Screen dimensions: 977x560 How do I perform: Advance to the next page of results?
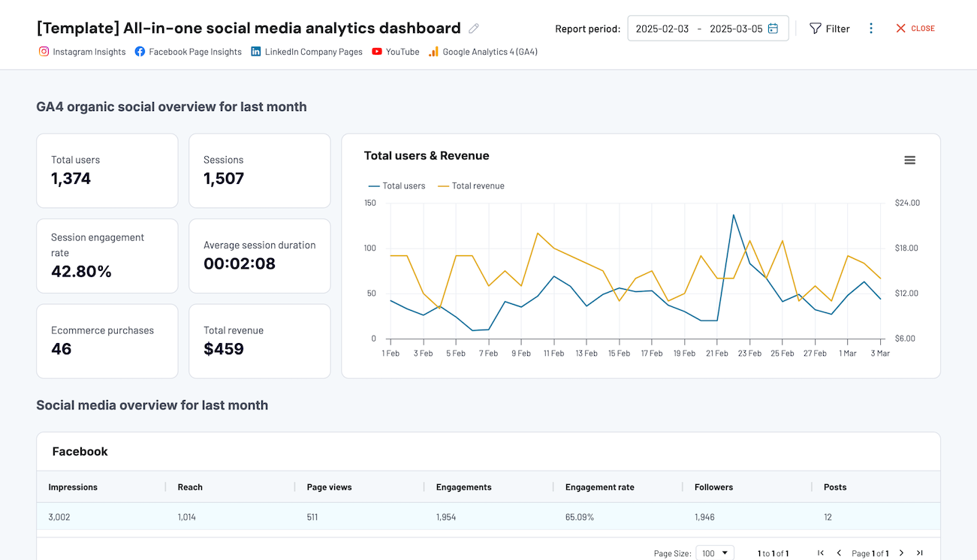(901, 552)
